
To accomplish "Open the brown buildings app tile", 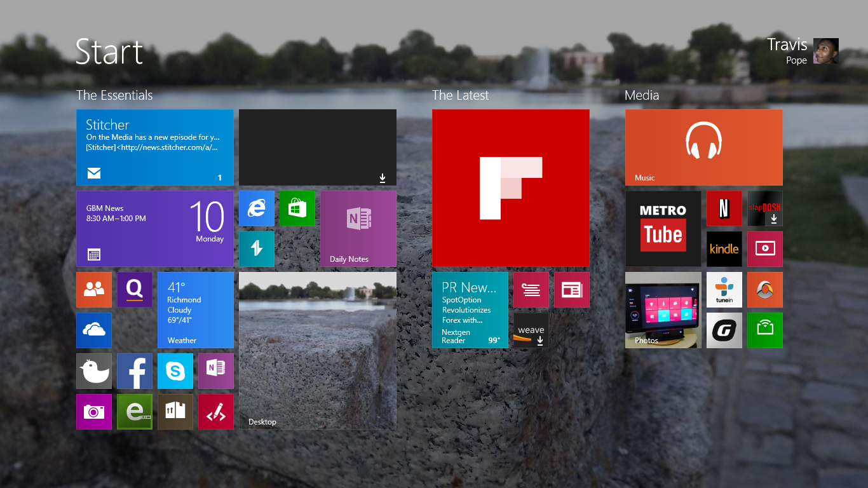I will (175, 412).
